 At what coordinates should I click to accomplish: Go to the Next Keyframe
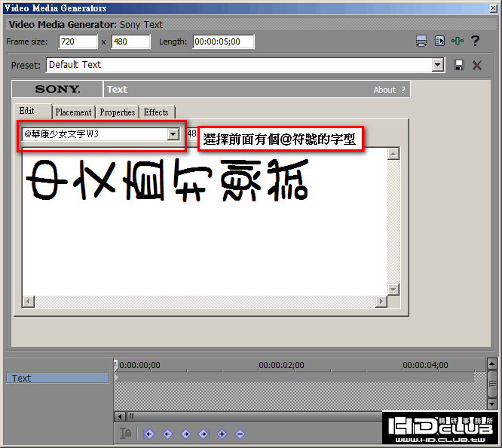pos(185,434)
